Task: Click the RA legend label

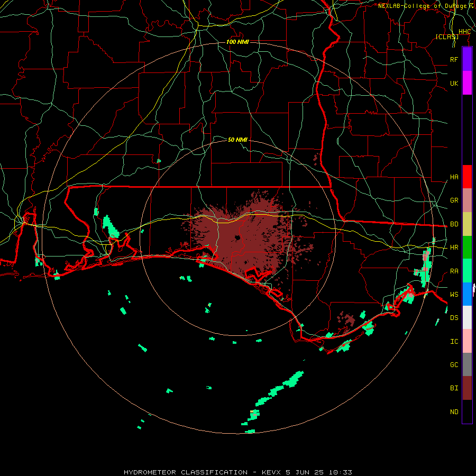Action: [454, 271]
